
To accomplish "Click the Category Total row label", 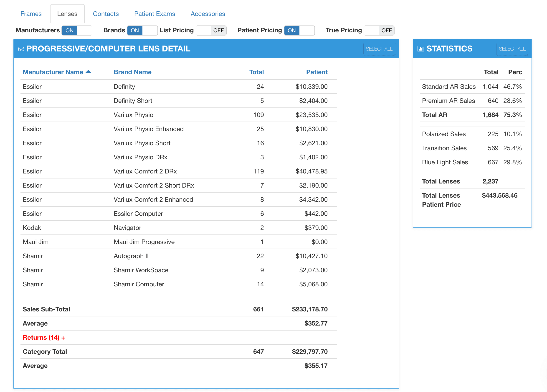I will pyautogui.click(x=45, y=351).
